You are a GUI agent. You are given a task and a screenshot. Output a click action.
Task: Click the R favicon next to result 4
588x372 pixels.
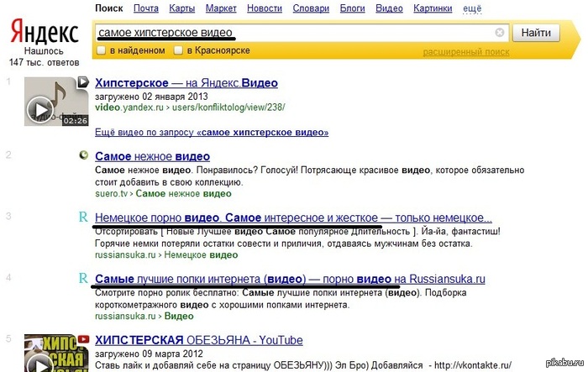82,277
